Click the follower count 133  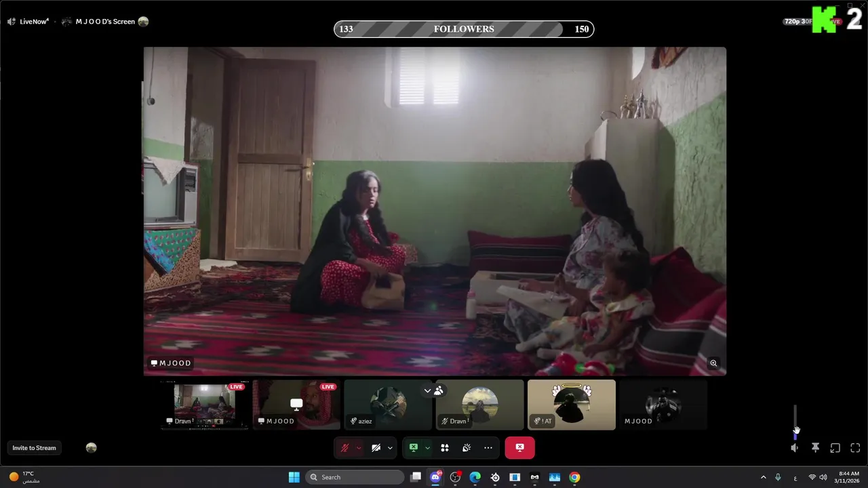coord(346,29)
